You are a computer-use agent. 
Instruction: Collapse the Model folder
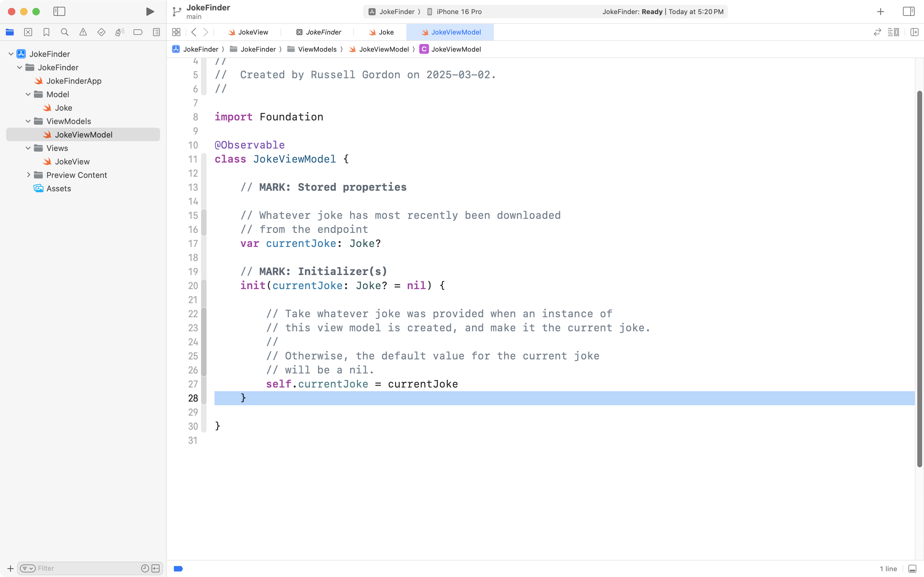(28, 94)
